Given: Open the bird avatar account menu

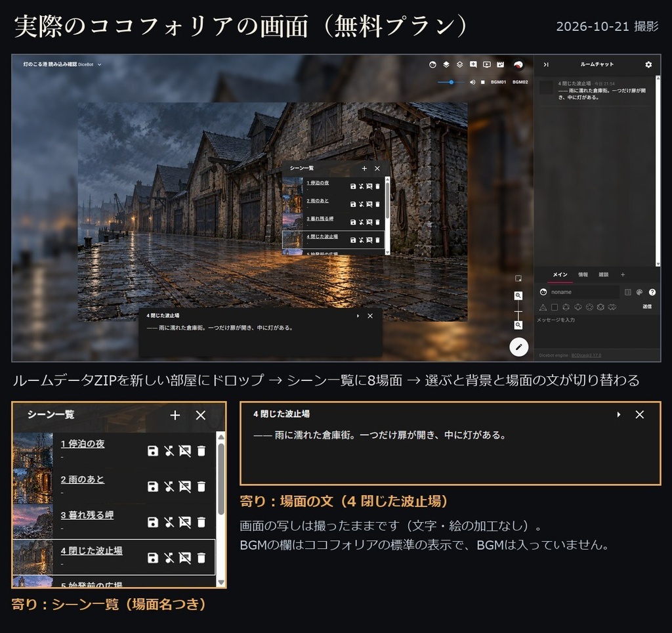Looking at the screenshot, I should click(x=518, y=65).
